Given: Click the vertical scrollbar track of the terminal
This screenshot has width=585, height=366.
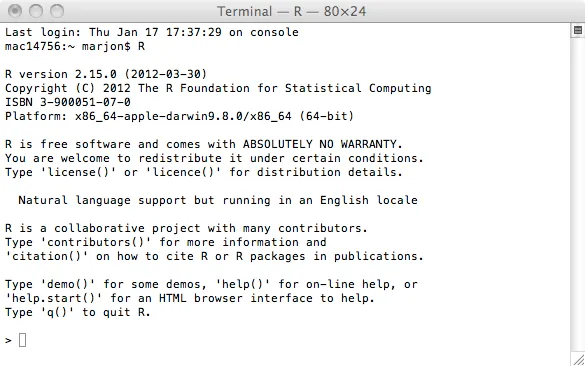Looking at the screenshot, I should pyautogui.click(x=578, y=194).
